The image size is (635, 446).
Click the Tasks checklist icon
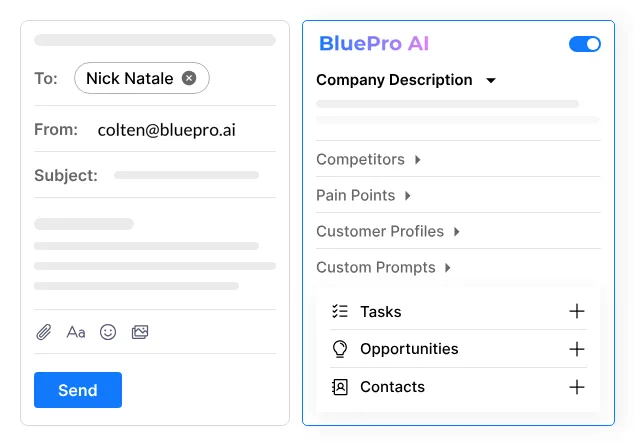point(340,311)
